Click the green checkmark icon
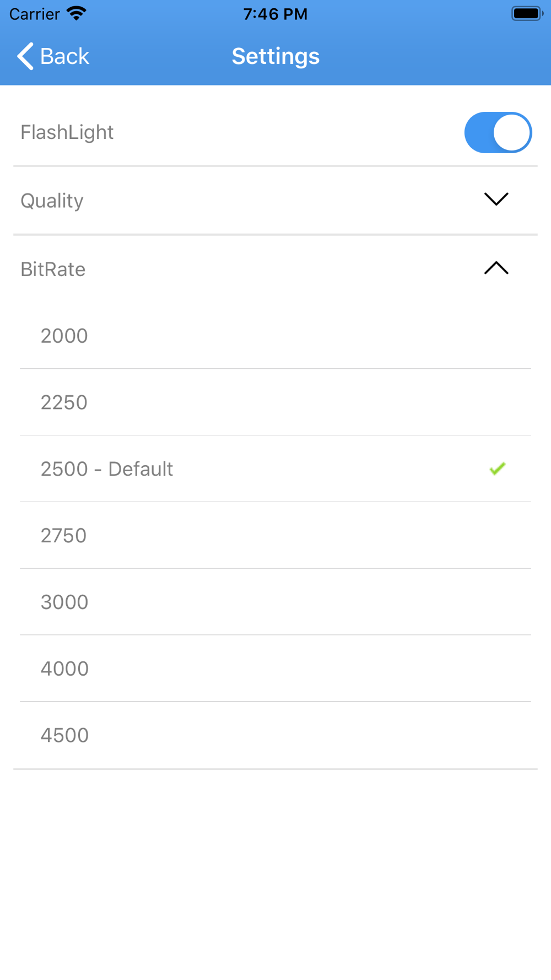 coord(498,469)
